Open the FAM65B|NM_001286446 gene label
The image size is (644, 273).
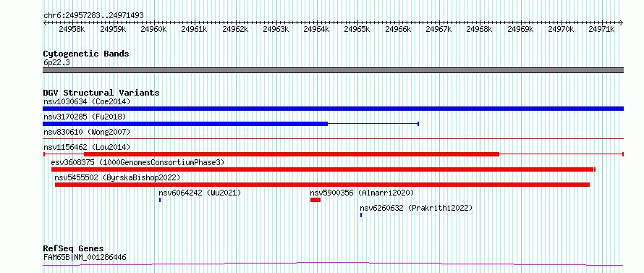tap(85, 257)
